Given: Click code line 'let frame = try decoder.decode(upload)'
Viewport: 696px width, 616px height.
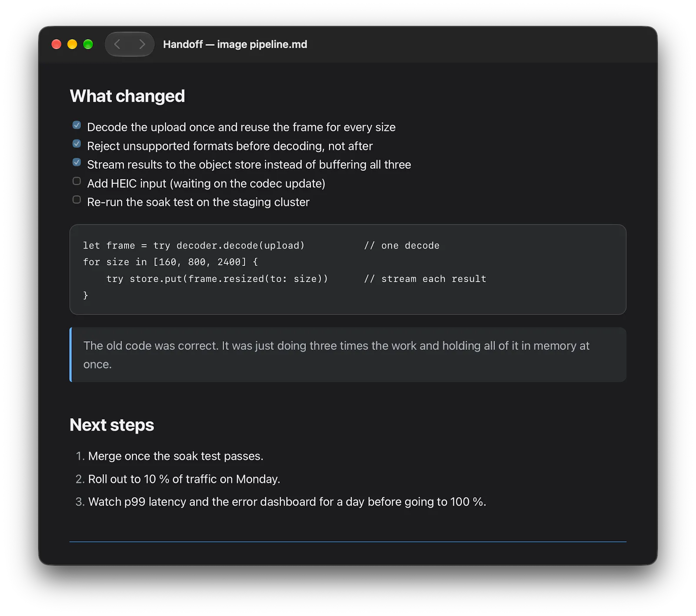Looking at the screenshot, I should tap(194, 246).
